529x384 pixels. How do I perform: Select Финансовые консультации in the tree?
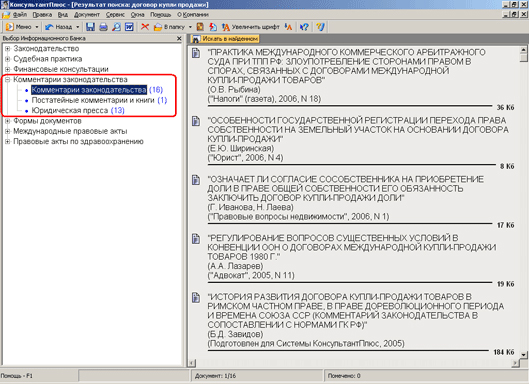[x=61, y=70]
